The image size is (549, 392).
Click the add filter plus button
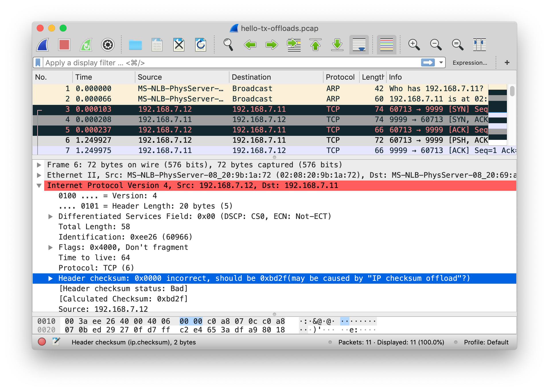click(x=507, y=62)
